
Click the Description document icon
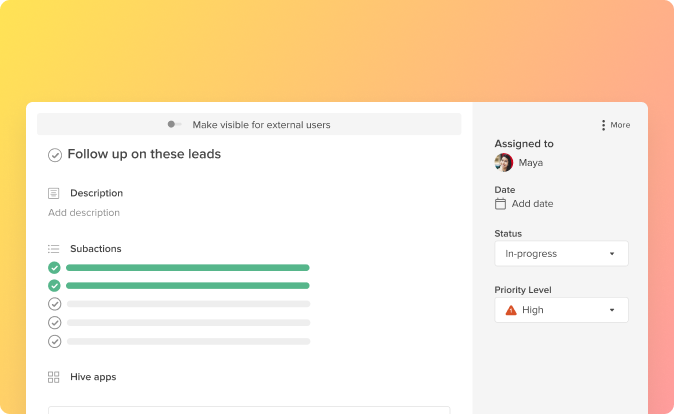53,193
